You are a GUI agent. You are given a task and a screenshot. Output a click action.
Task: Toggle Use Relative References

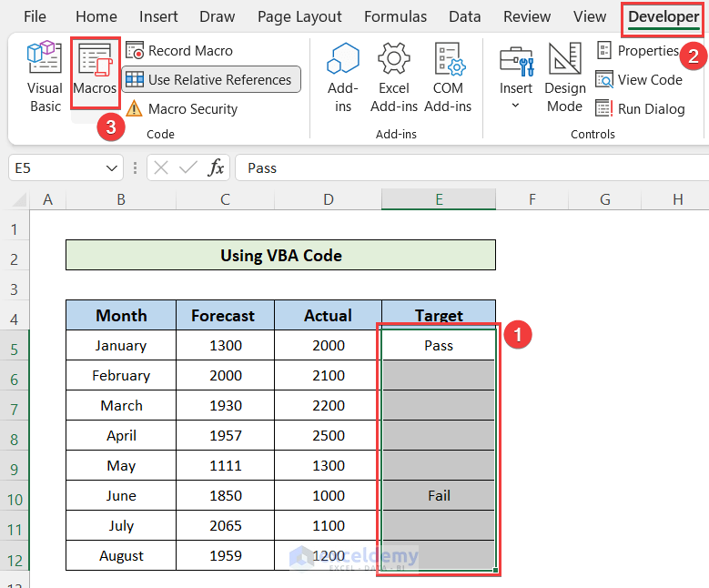[210, 80]
